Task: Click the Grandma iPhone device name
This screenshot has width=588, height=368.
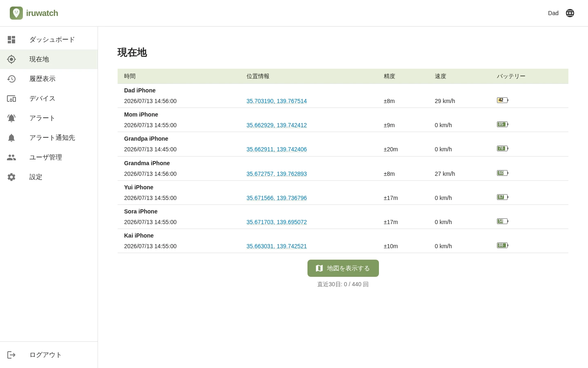Action: point(147,163)
